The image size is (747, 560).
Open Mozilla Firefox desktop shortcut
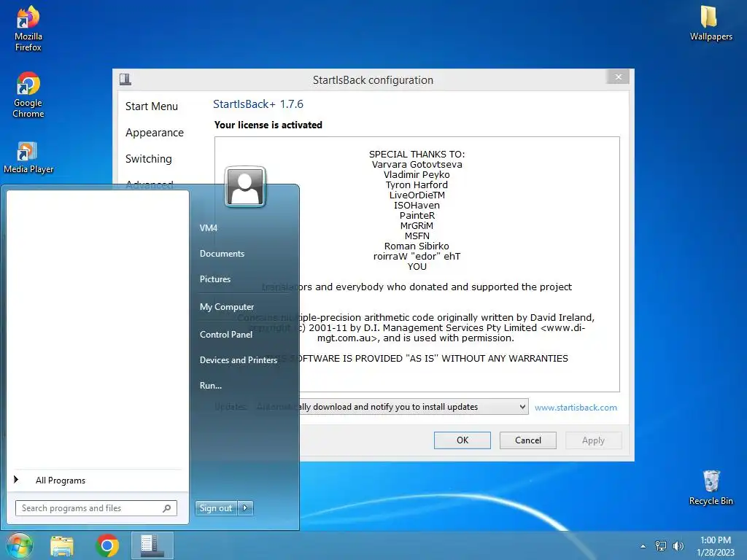[x=28, y=28]
